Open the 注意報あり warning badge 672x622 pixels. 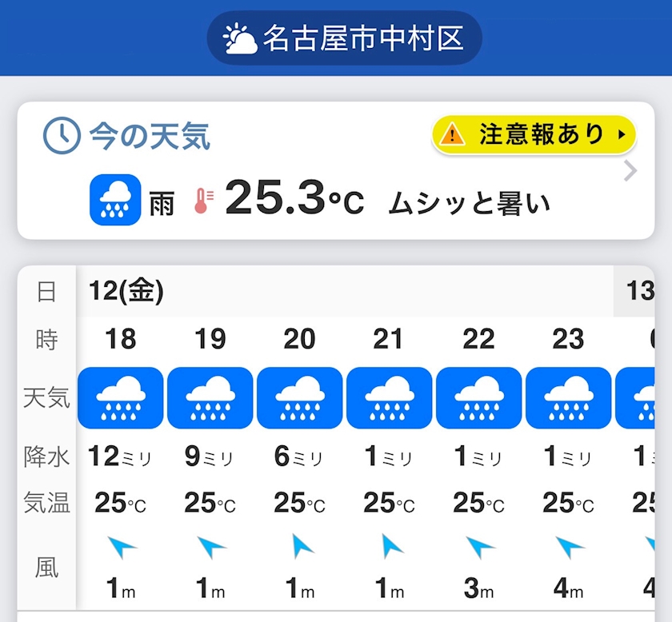(x=534, y=134)
